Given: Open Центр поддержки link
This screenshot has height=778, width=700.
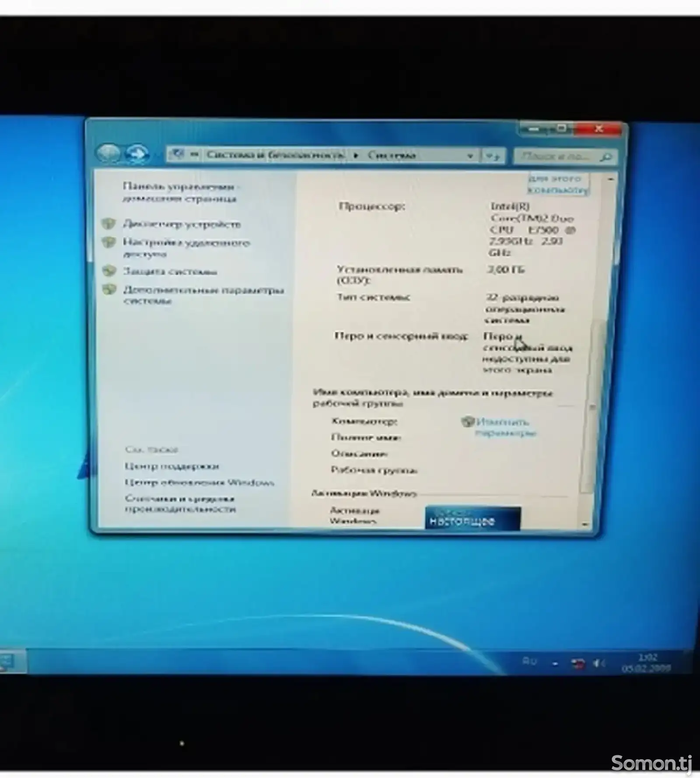Looking at the screenshot, I should (171, 466).
